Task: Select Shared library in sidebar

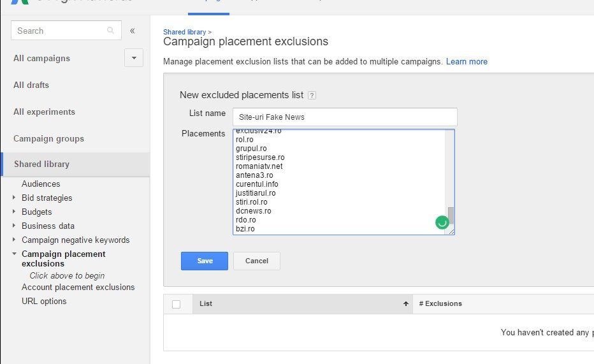Action: [76, 164]
